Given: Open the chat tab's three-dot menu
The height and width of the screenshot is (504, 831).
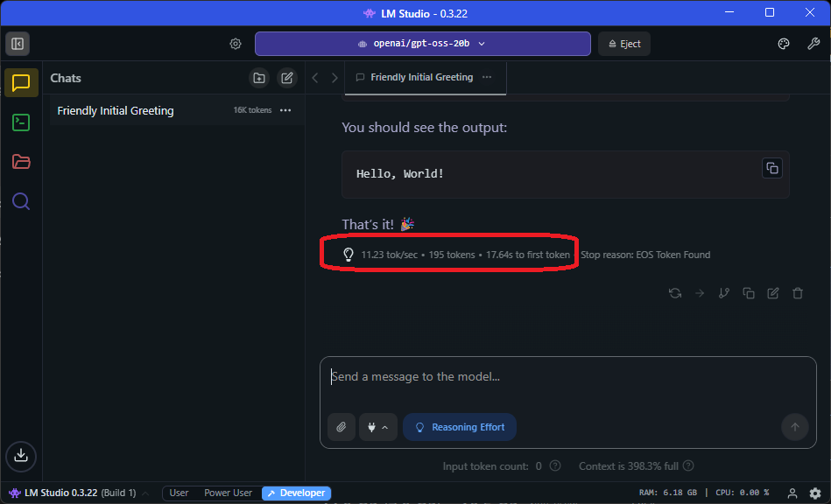Looking at the screenshot, I should click(487, 77).
